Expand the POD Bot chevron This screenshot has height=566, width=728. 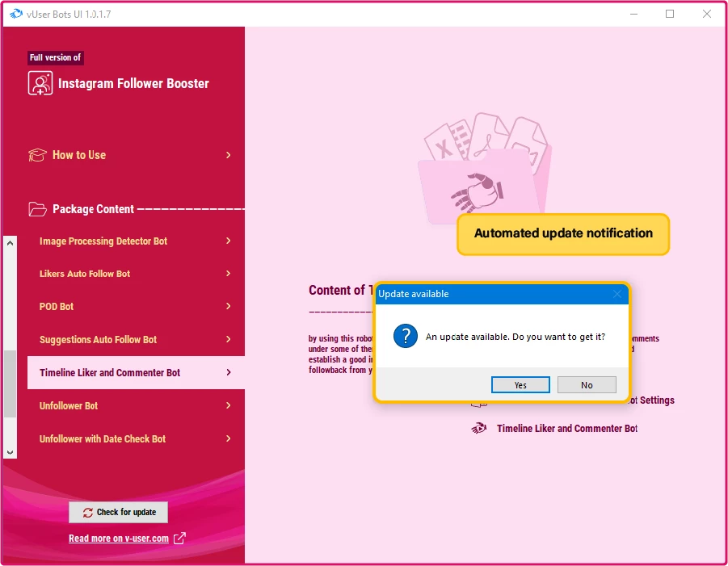click(x=228, y=306)
